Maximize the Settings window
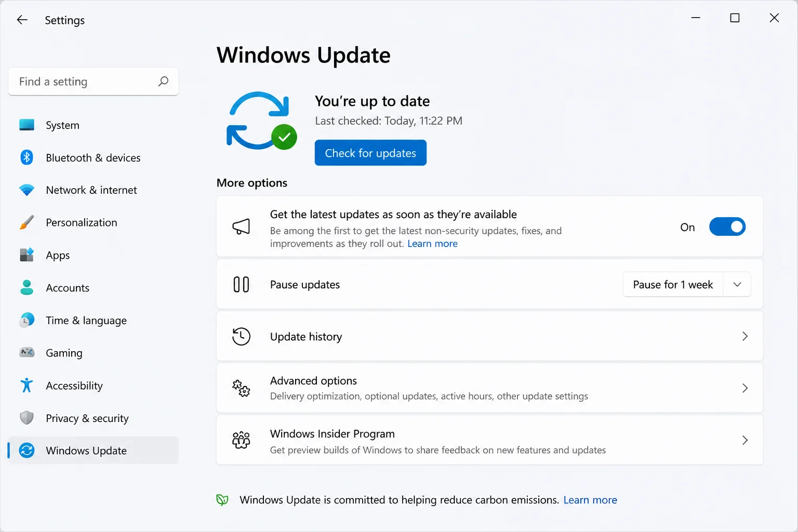This screenshot has width=798, height=532. (735, 18)
